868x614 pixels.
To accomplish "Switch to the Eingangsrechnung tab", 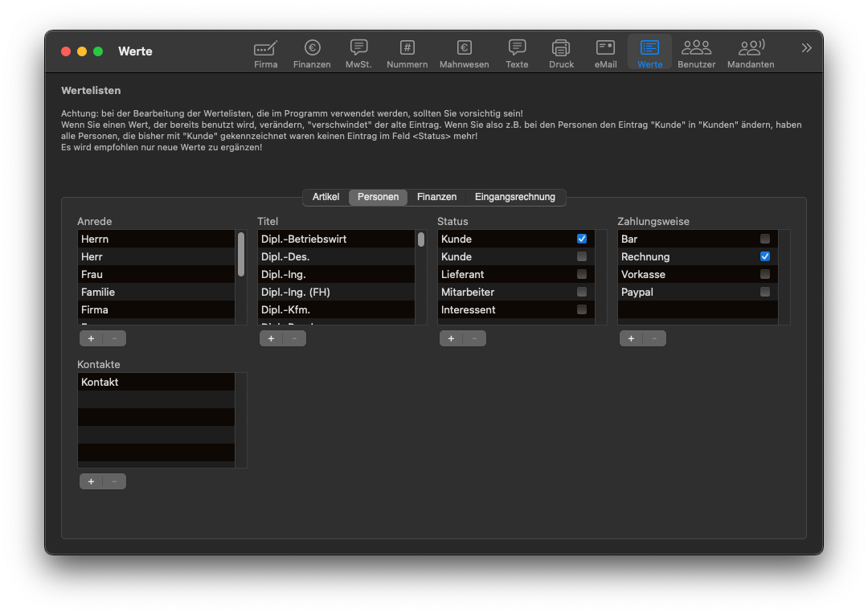I will pyautogui.click(x=514, y=197).
